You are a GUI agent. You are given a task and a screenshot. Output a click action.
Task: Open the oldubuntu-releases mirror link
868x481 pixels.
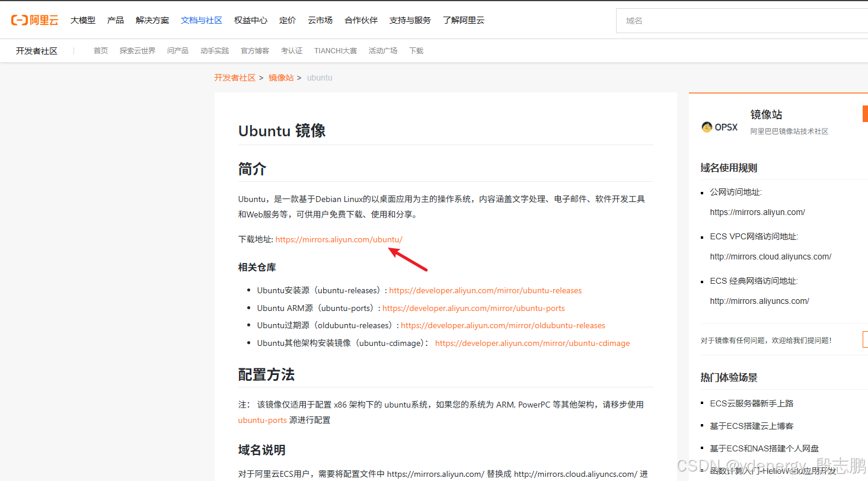(503, 325)
